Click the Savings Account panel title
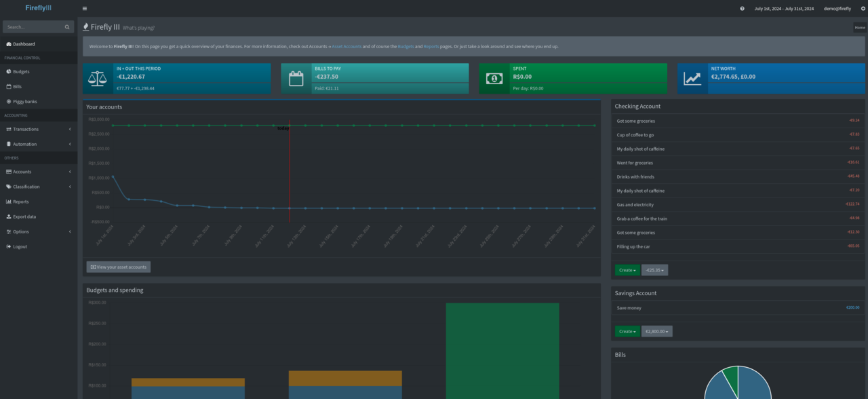The image size is (868, 399). click(x=635, y=293)
